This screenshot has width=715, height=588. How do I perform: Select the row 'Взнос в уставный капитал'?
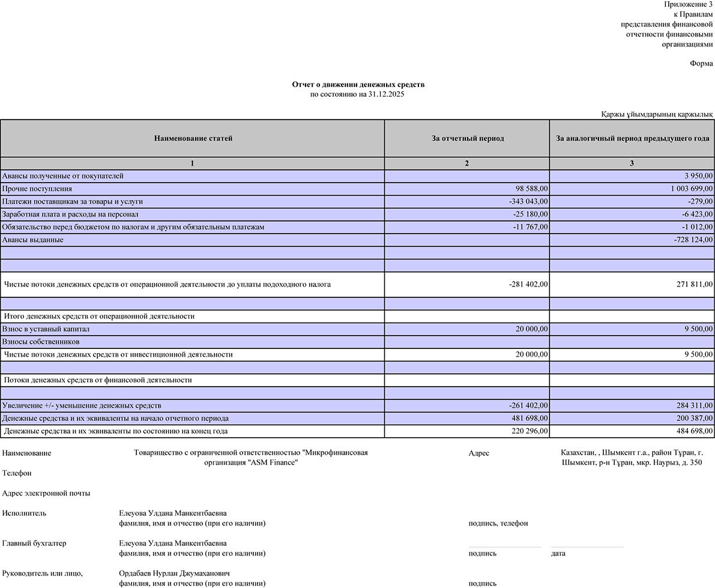(357, 329)
